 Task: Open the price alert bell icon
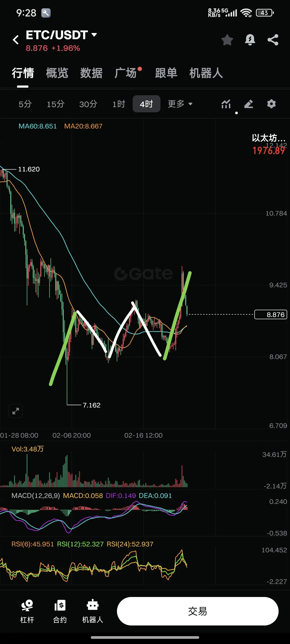pos(250,40)
